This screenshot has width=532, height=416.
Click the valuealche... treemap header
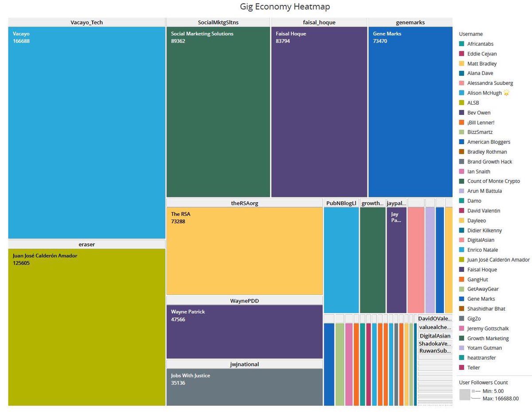coord(435,327)
